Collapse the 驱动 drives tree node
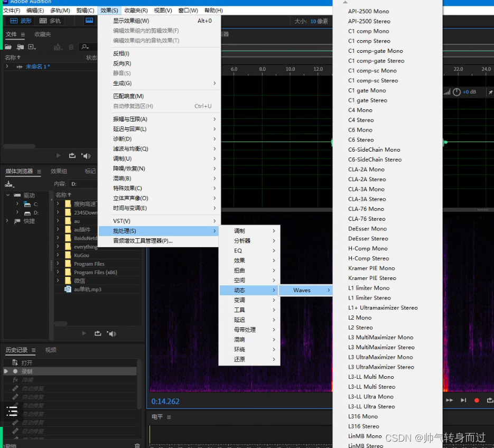The height and width of the screenshot is (448, 494). tap(7, 195)
